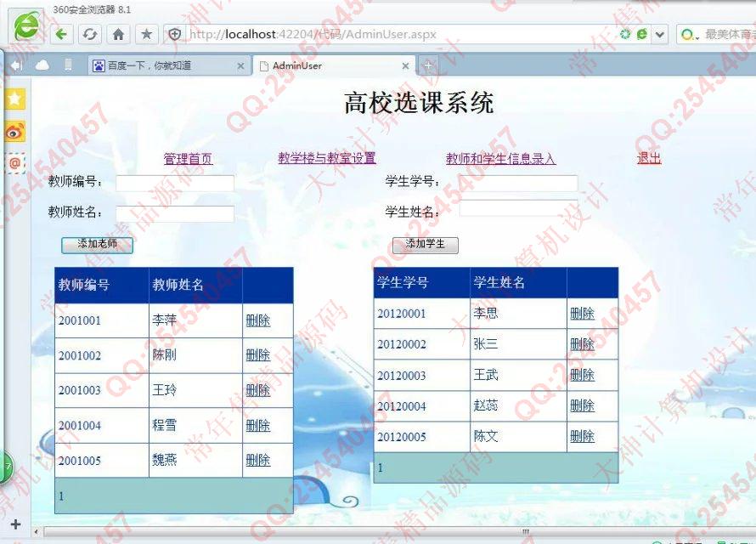
Task: Open address bar dropdown arrow
Action: (659, 35)
